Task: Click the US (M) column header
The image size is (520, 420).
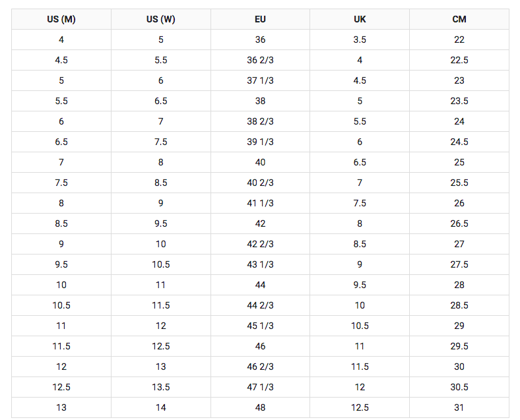Action: click(x=61, y=19)
